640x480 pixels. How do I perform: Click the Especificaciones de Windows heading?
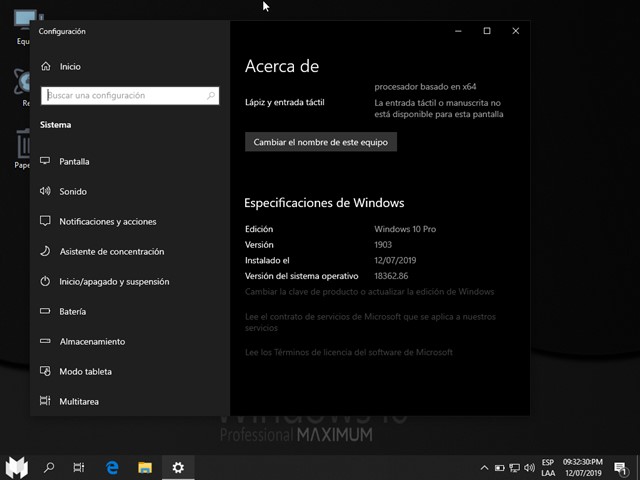coord(324,203)
